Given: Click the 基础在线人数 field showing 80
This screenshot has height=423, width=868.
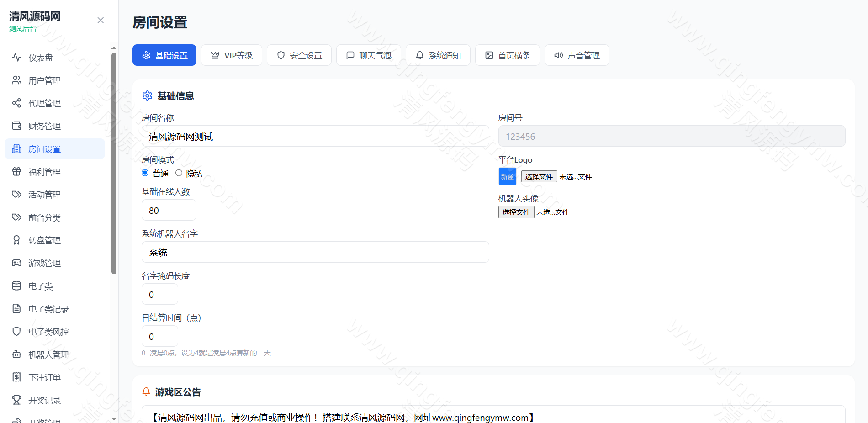Looking at the screenshot, I should pyautogui.click(x=169, y=210).
